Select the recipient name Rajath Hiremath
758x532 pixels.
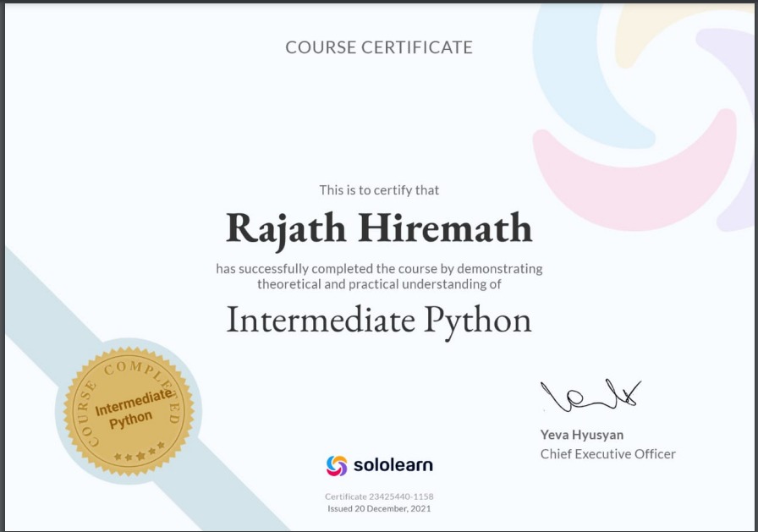coord(379,228)
